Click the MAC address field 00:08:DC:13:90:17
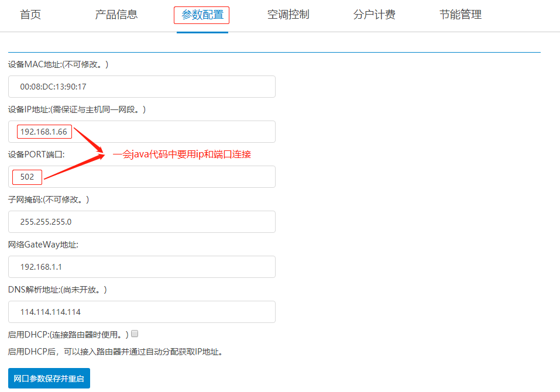The width and height of the screenshot is (560, 392). (142, 87)
